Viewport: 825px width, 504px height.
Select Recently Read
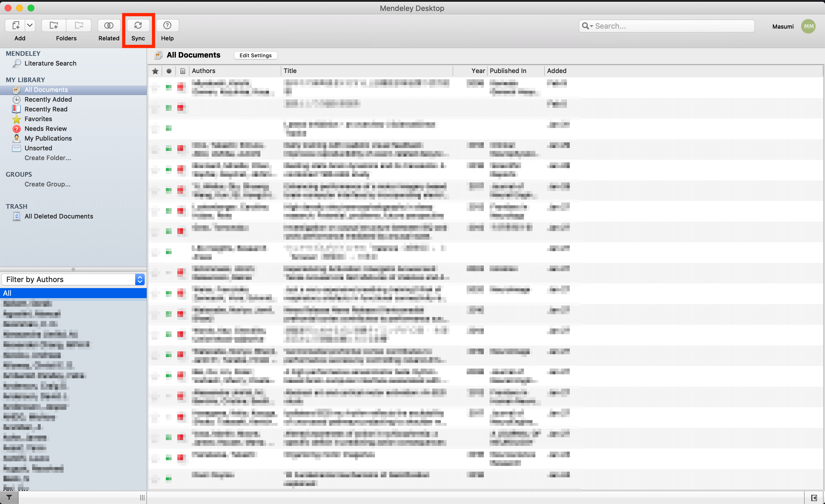(x=46, y=109)
